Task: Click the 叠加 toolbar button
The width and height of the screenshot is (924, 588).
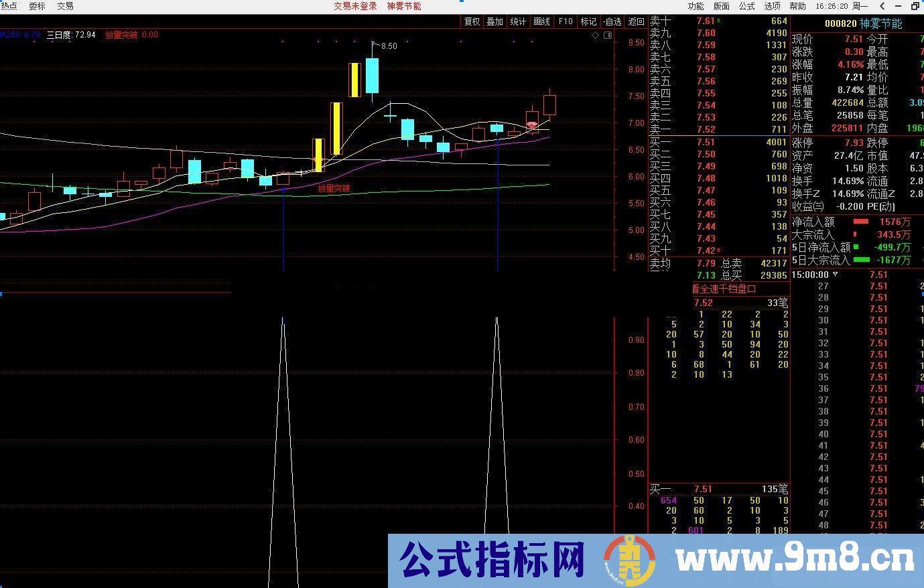Action: [494, 21]
